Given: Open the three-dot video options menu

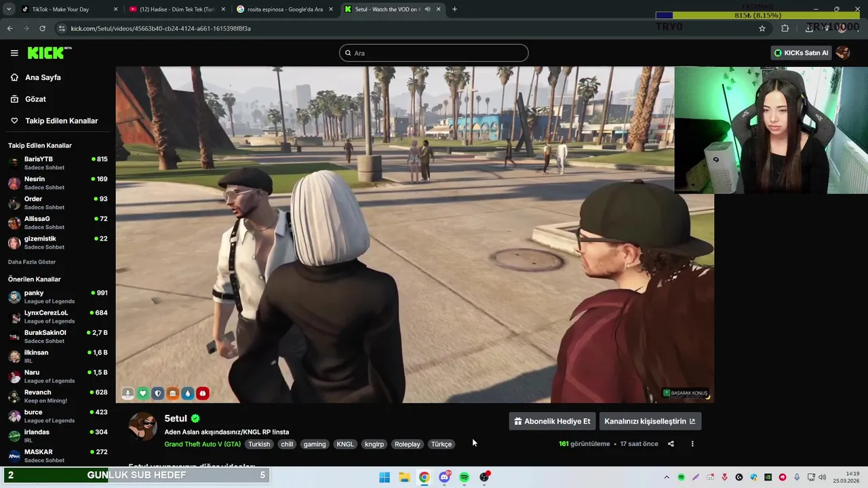Looking at the screenshot, I should (692, 444).
